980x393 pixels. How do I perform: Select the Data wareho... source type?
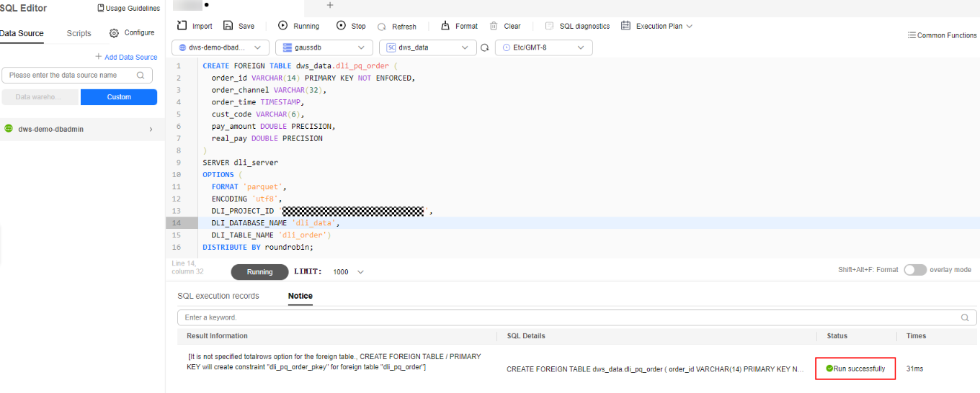click(x=40, y=97)
